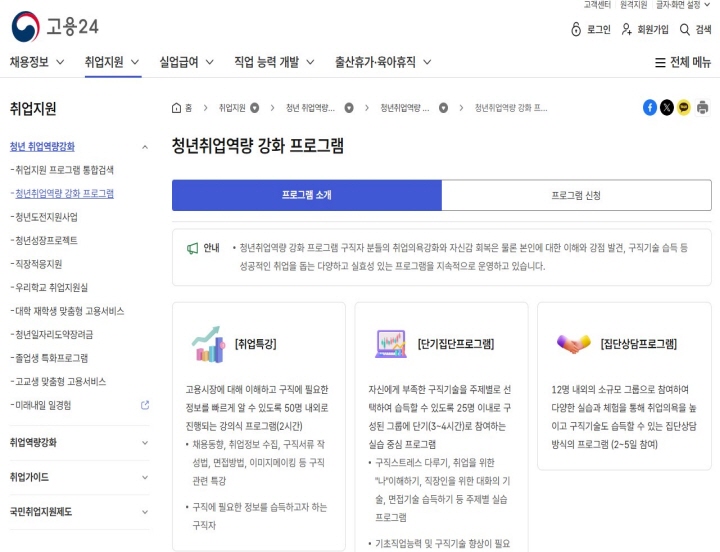Screen dimensions: 720x552
Task: Open 졸업생 특화프로그램 sidebar link
Action: (49, 358)
